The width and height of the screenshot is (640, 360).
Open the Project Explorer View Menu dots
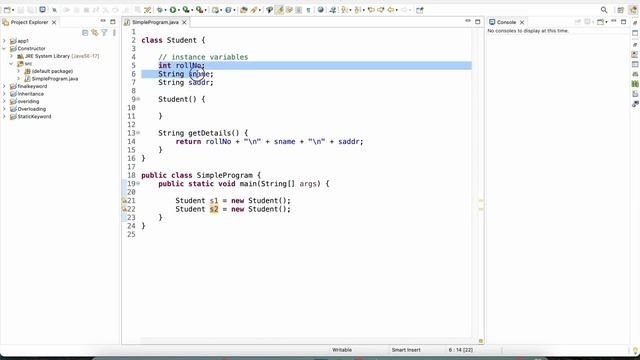tap(114, 33)
